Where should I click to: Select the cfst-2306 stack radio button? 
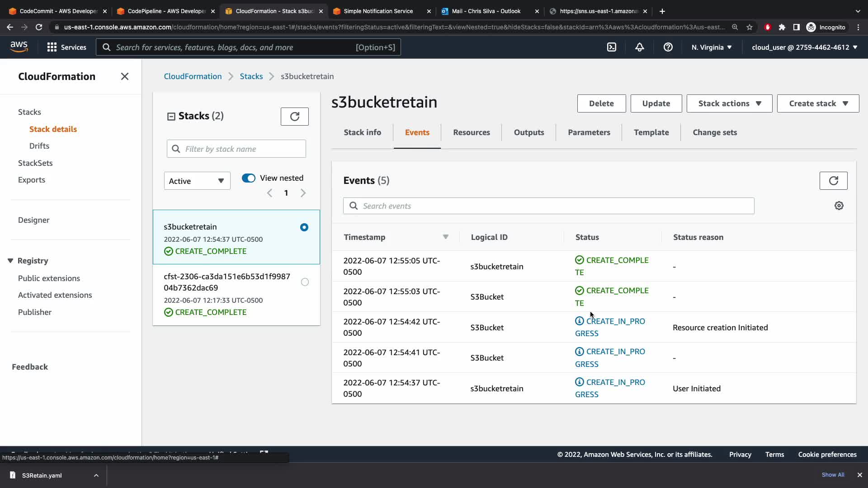pyautogui.click(x=305, y=282)
